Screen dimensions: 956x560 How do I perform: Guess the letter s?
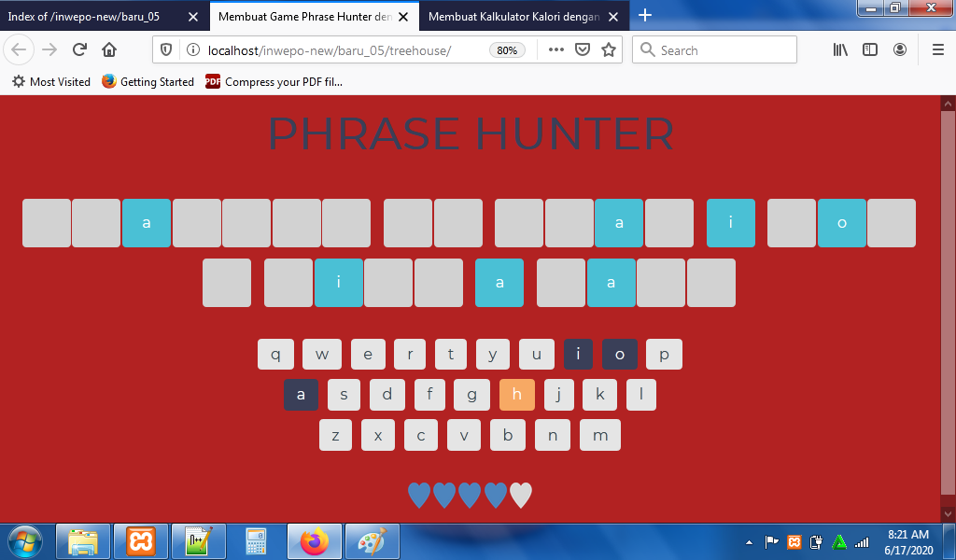point(344,394)
